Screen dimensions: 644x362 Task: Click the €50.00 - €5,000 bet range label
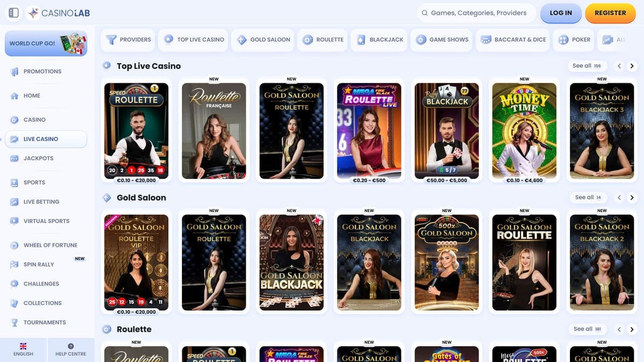(x=447, y=181)
